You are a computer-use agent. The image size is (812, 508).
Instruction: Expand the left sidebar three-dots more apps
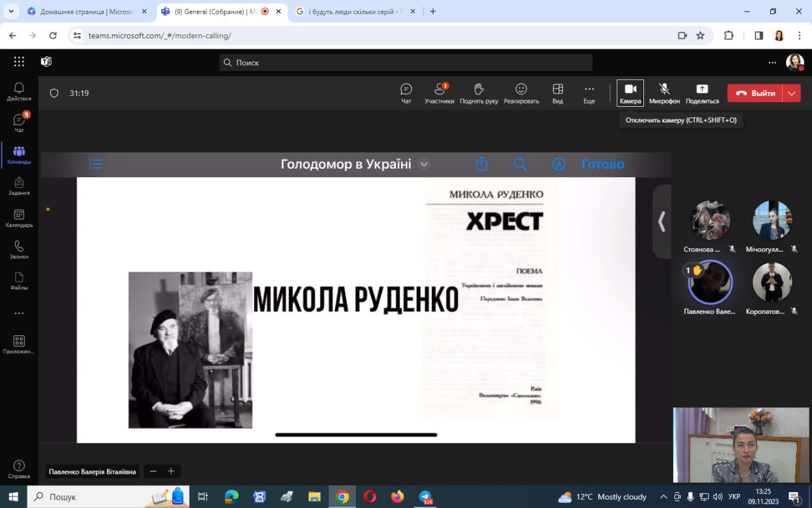pos(19,313)
